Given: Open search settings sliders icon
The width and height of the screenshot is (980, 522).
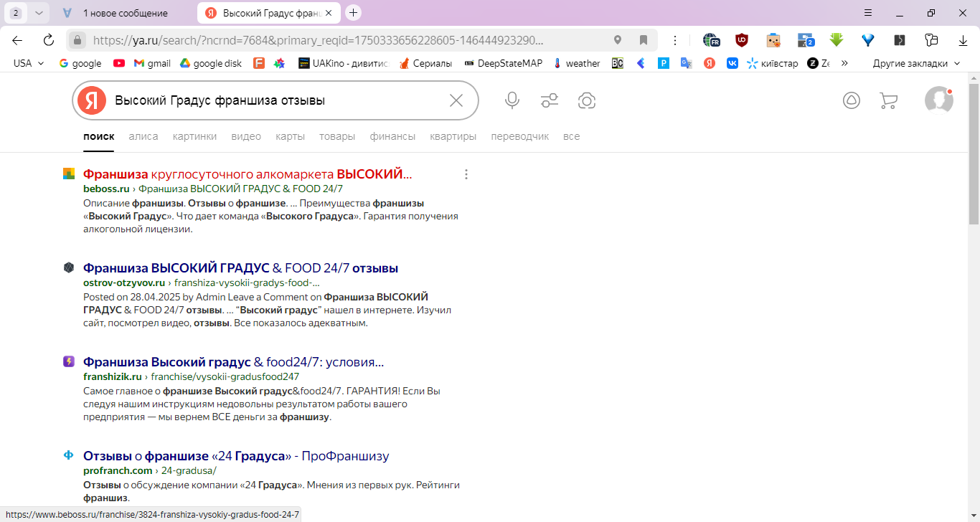Looking at the screenshot, I should [x=550, y=100].
